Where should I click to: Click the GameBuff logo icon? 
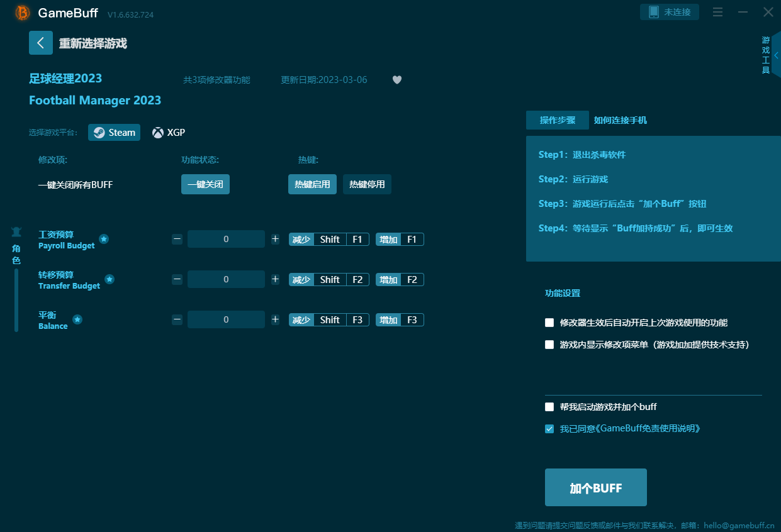coord(23,13)
